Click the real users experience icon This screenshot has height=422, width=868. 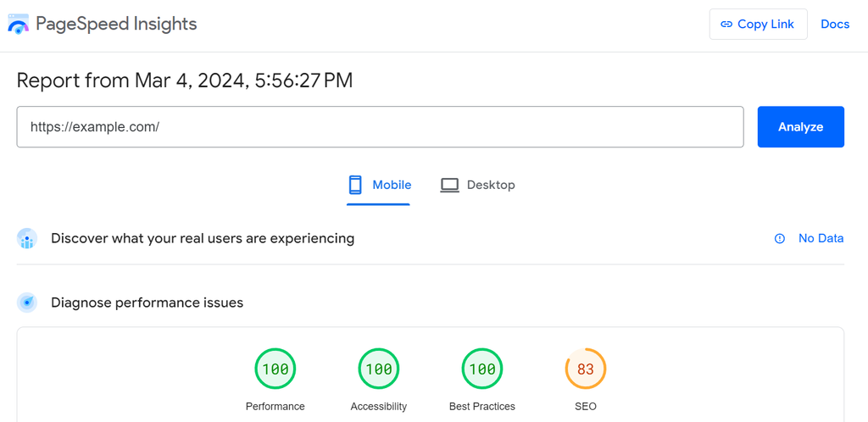coord(27,239)
